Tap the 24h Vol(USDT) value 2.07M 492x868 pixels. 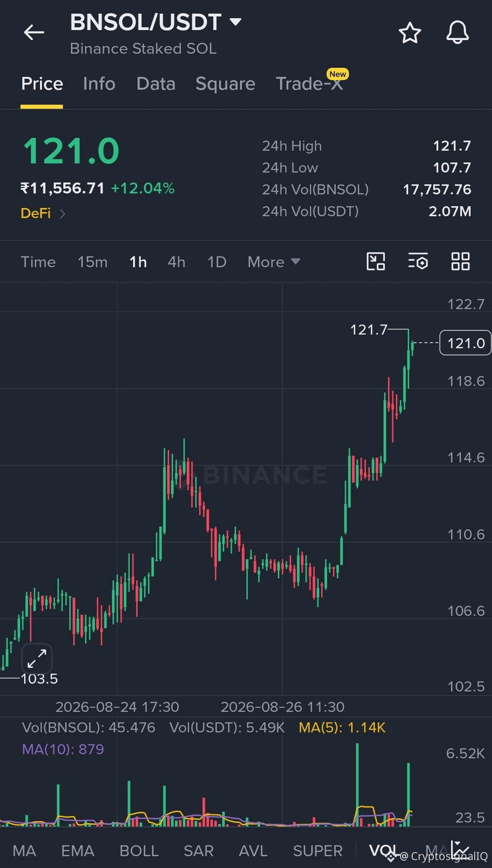tap(450, 211)
